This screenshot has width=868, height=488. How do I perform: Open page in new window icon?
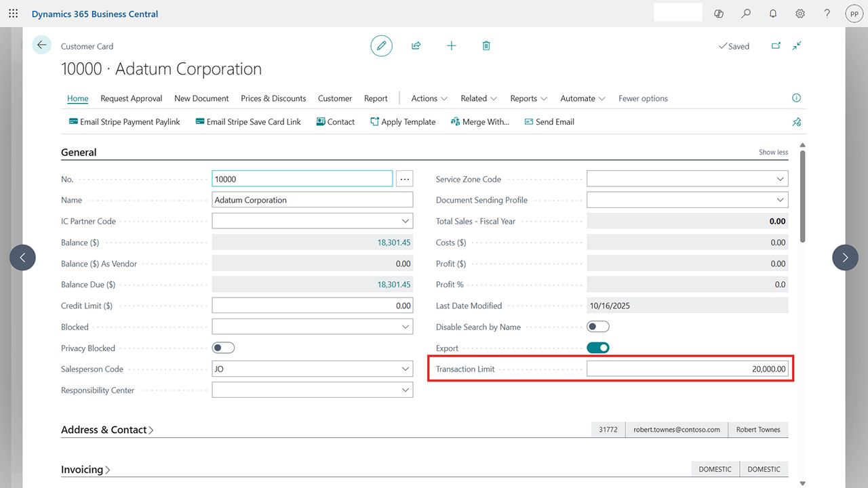[x=776, y=45]
